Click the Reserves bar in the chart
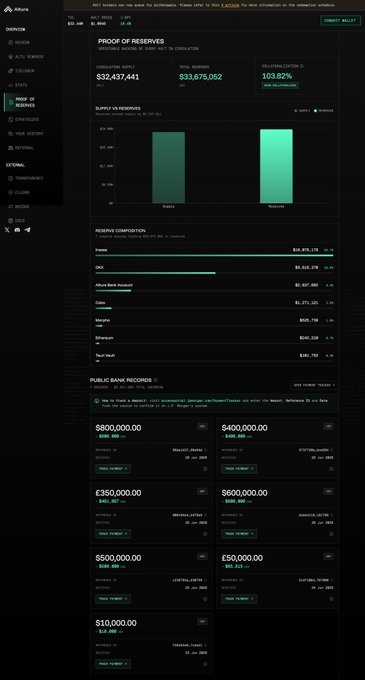The image size is (365, 680). point(276,166)
